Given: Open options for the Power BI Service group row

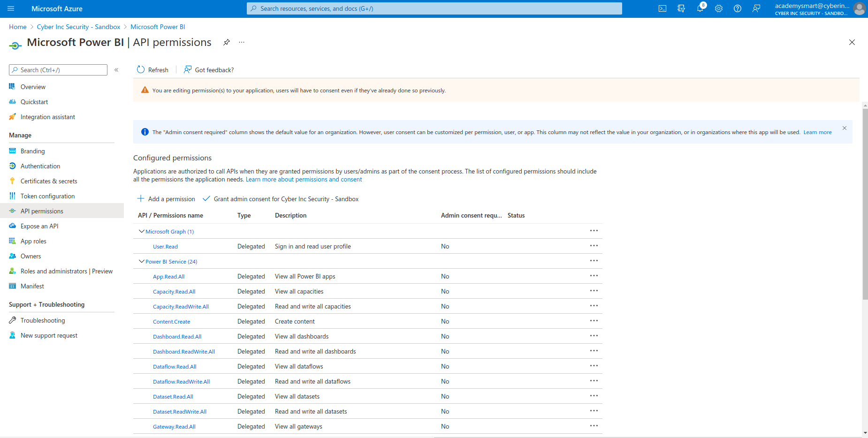Looking at the screenshot, I should click(x=594, y=261).
